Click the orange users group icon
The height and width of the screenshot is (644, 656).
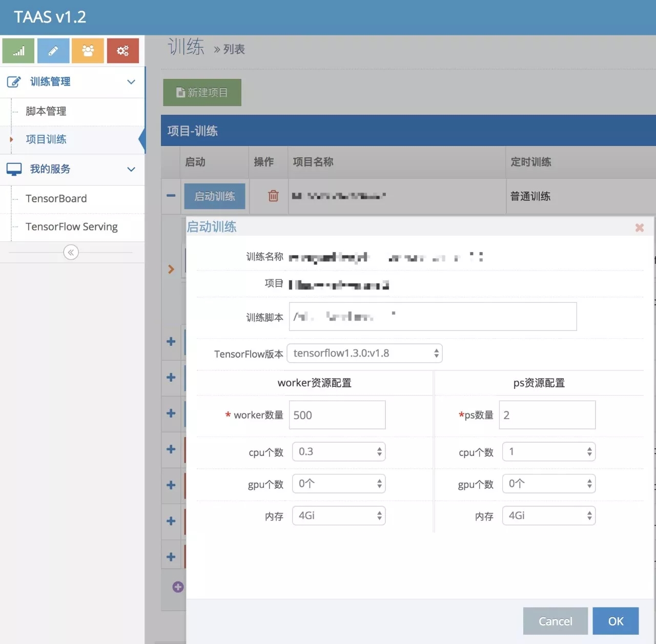[x=88, y=51]
